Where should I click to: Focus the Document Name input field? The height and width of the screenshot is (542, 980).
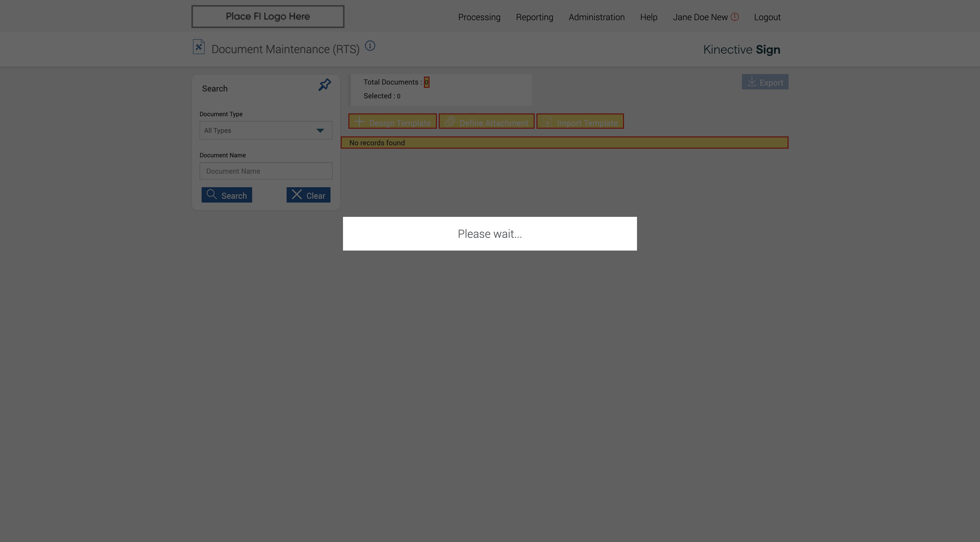(265, 171)
